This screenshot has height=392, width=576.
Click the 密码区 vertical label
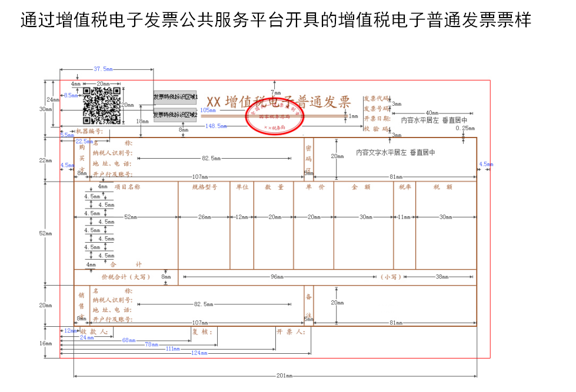[308, 159]
